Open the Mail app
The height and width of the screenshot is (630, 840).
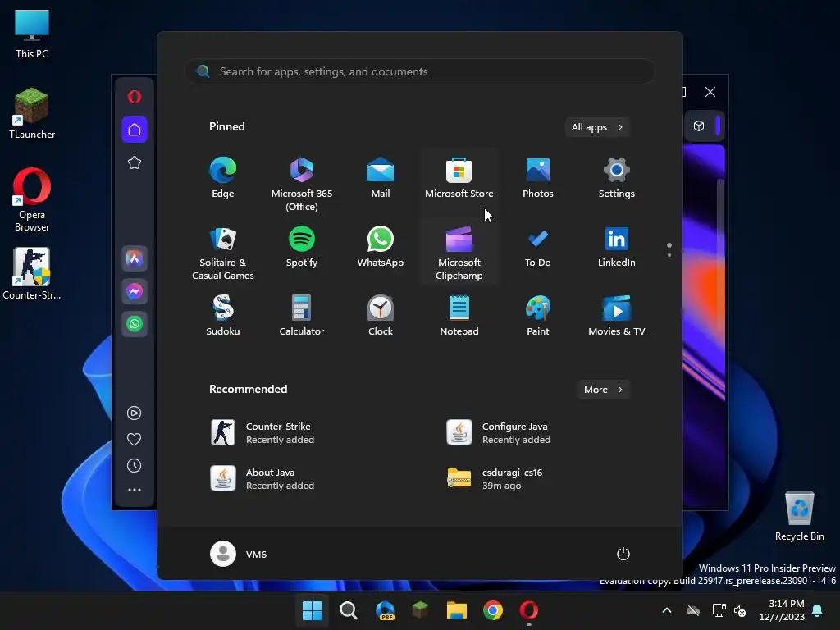(x=381, y=179)
